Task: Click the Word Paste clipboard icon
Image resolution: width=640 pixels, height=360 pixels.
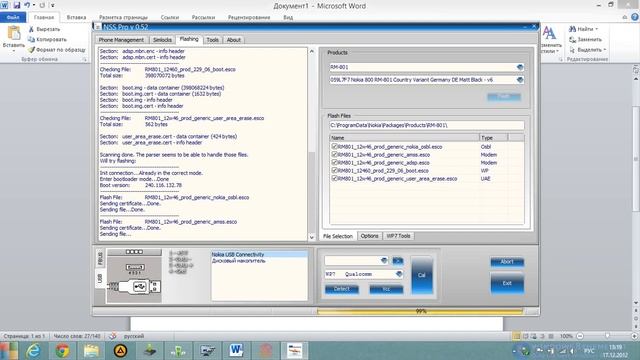Action: click(13, 33)
